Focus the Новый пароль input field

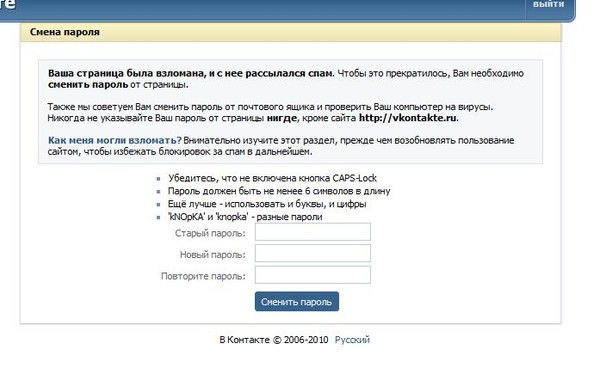pos(313,254)
